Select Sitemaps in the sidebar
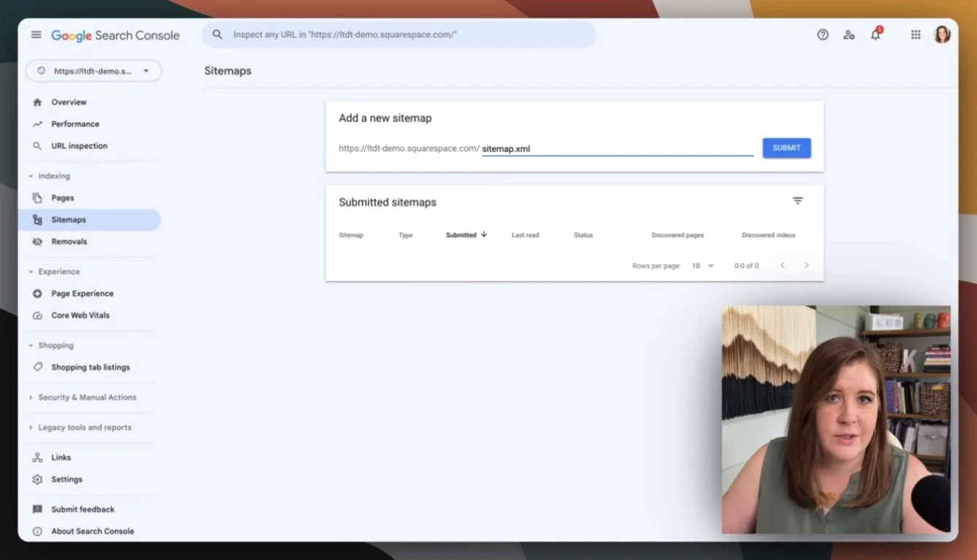This screenshot has height=560, width=977. pos(89,220)
